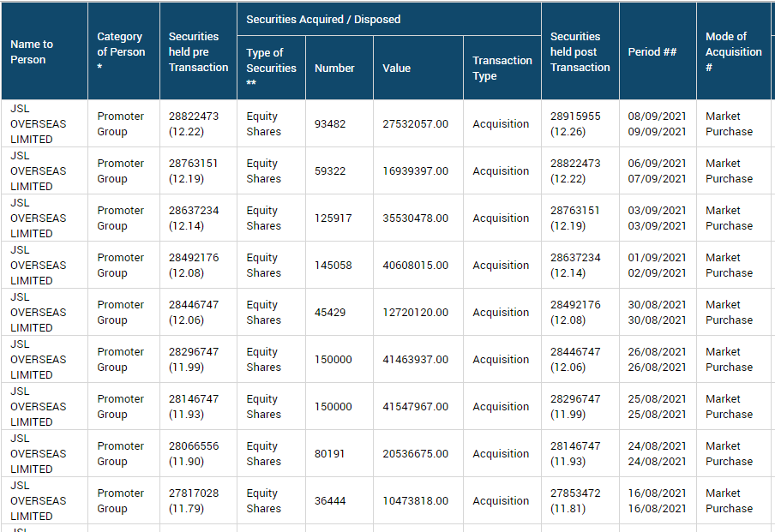Select pre-transaction cell 28446747 (12.06)

coord(198,312)
